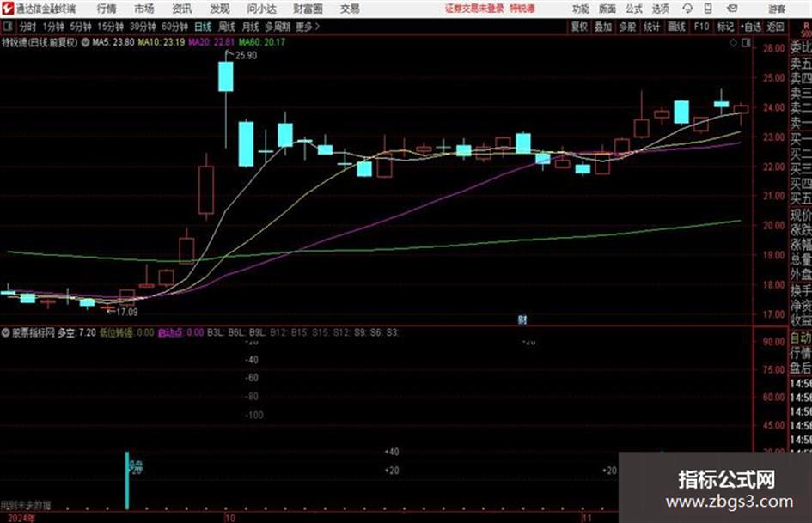This screenshot has height=523, width=812.
Task: Switch to 15分钟 period
Action: click(111, 27)
